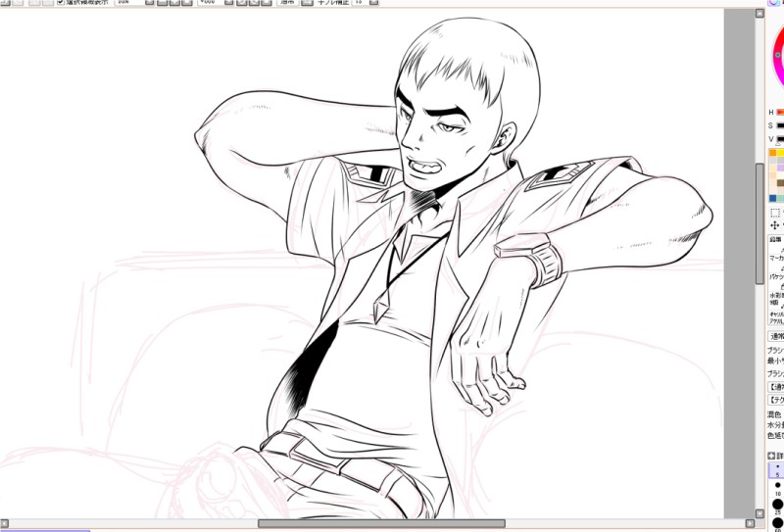Click the hue ring on color wheel
This screenshot has height=532, width=784.
[777, 54]
